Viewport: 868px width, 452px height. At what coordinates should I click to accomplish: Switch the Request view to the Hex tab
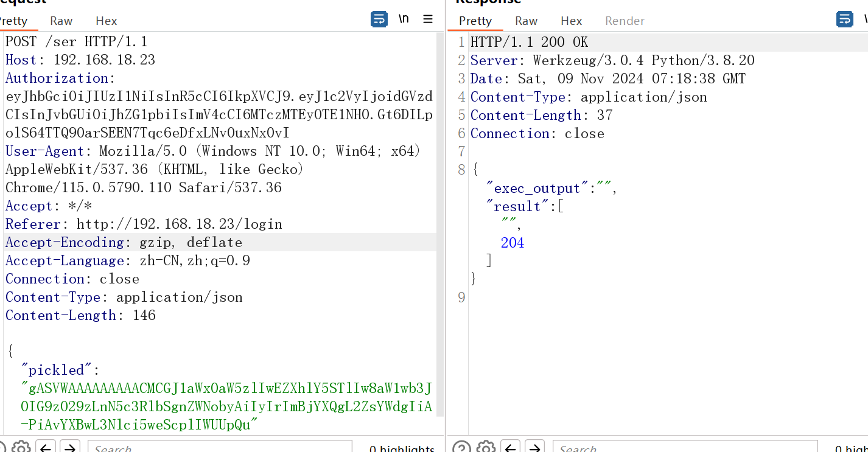[x=106, y=21]
